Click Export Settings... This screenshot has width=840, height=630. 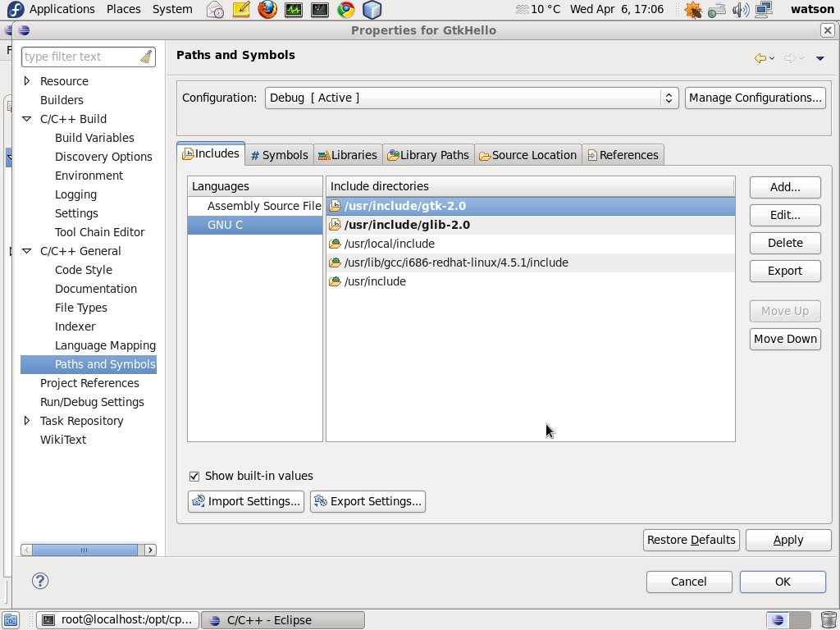[x=368, y=501]
